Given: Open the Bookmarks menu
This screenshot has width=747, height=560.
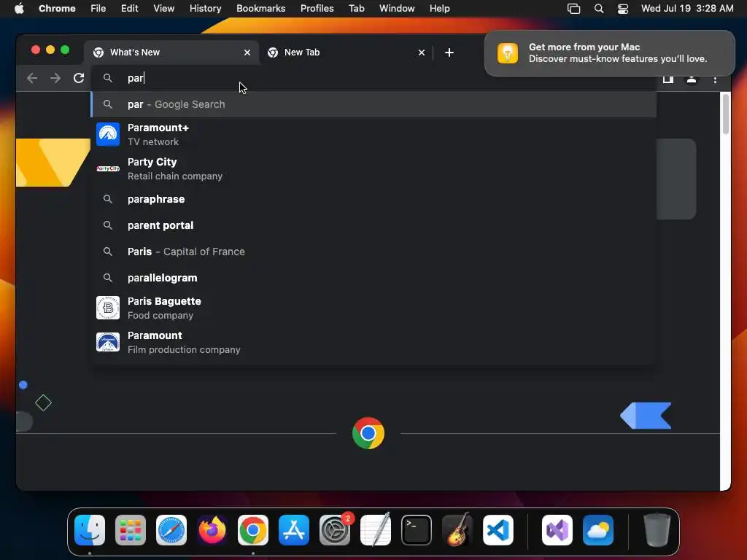Looking at the screenshot, I should [260, 8].
